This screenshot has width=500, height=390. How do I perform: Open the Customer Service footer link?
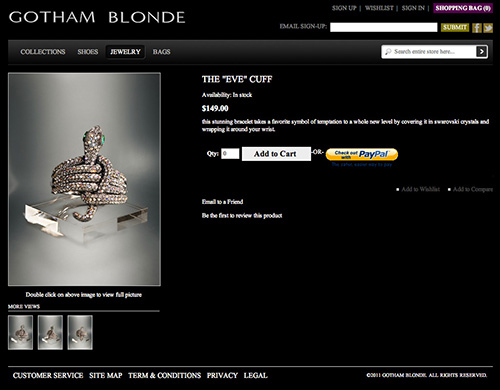pos(48,375)
